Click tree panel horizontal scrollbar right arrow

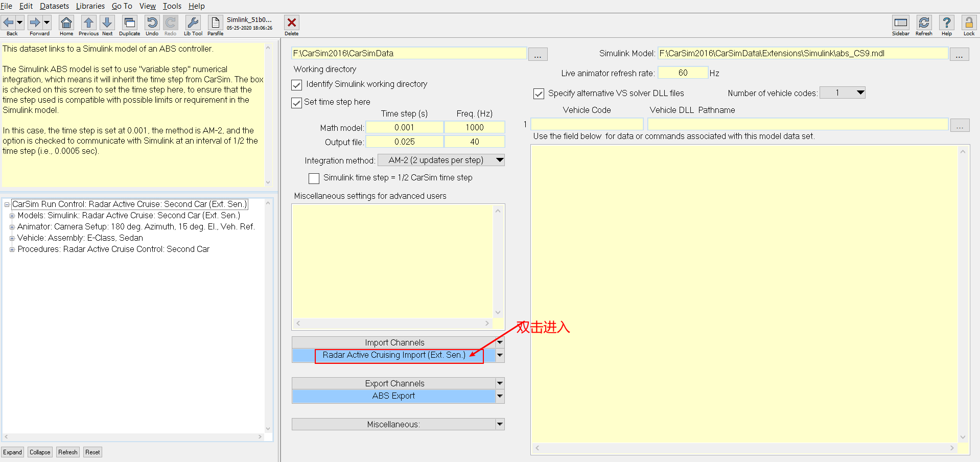pyautogui.click(x=260, y=437)
